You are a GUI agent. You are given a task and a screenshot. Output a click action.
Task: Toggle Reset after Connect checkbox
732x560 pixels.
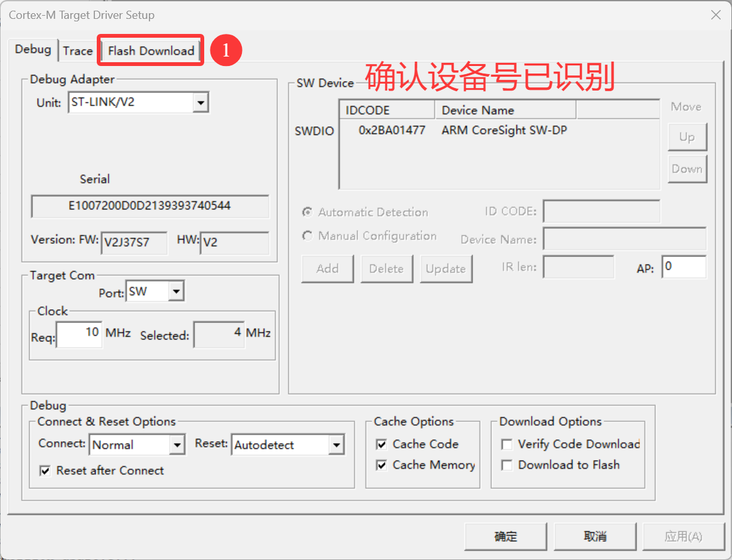pyautogui.click(x=45, y=471)
